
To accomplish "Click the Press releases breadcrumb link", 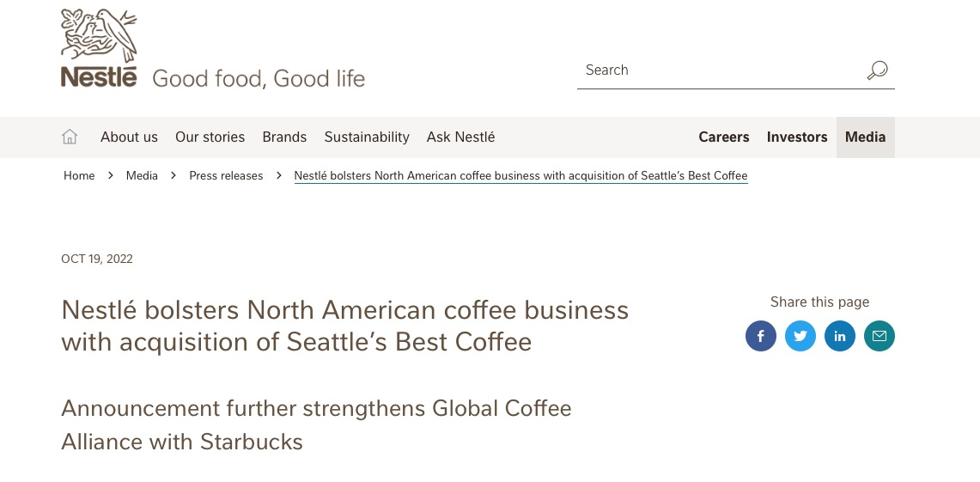I will coord(226,175).
